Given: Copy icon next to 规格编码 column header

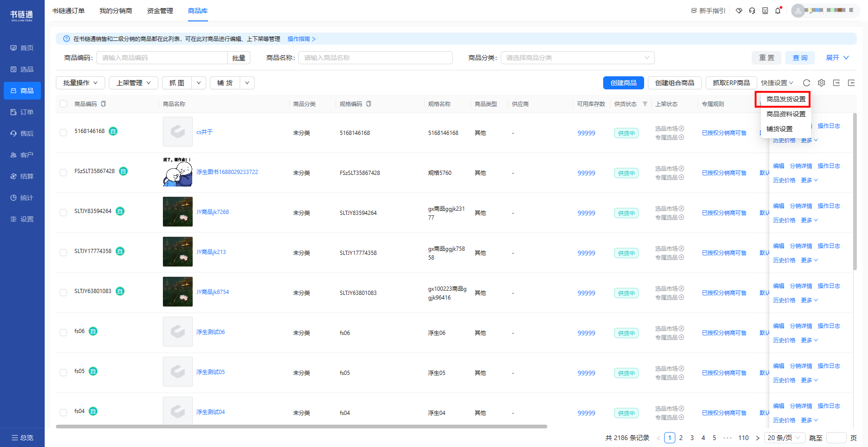Looking at the screenshot, I should (x=369, y=104).
